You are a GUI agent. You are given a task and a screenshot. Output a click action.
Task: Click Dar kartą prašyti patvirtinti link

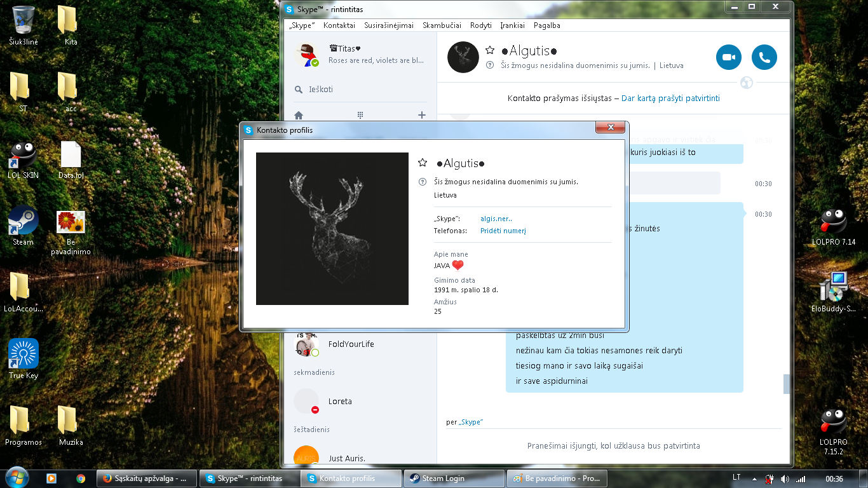(670, 98)
